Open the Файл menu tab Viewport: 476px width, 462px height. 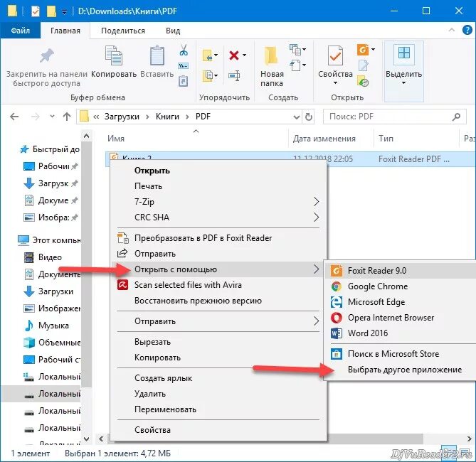point(21,31)
